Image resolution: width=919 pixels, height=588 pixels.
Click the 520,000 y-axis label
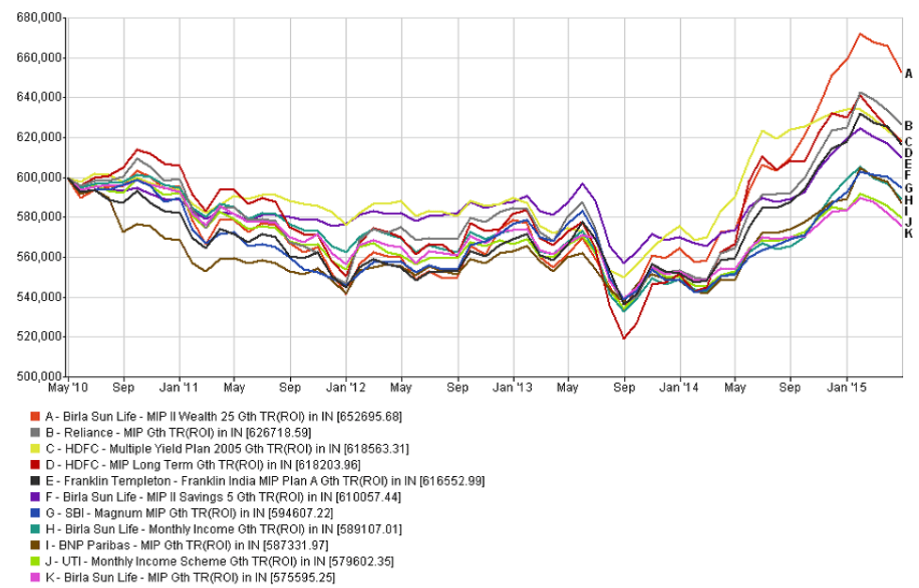point(40,337)
